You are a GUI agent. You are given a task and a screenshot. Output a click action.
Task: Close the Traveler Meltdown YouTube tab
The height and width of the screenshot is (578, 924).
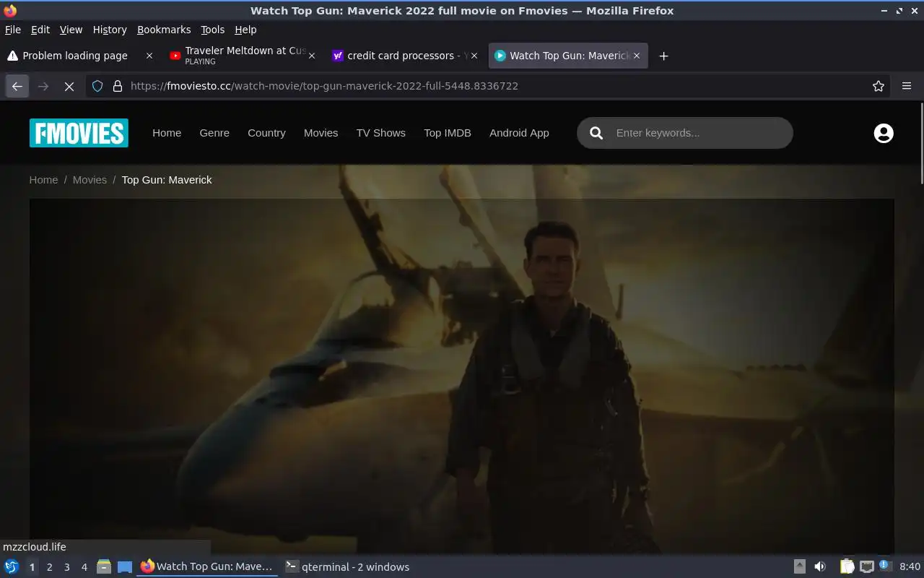click(x=312, y=56)
